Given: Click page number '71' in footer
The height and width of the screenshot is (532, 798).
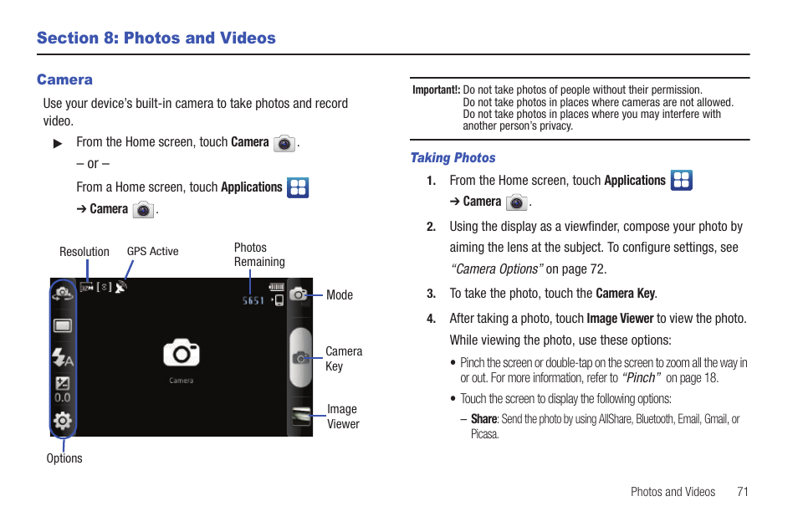Looking at the screenshot, I should (743, 492).
